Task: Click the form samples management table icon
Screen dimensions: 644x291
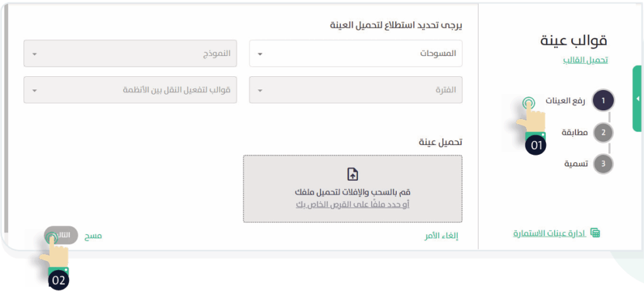Action: click(x=595, y=233)
